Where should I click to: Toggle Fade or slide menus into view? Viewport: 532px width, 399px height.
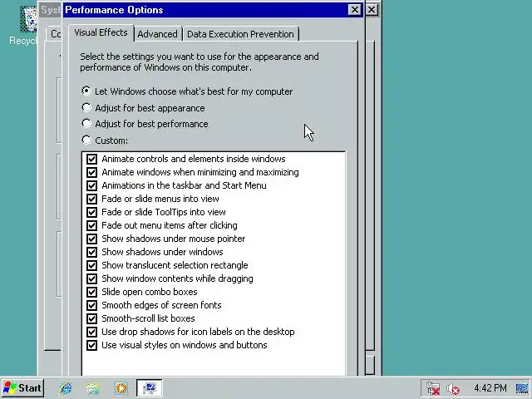91,199
